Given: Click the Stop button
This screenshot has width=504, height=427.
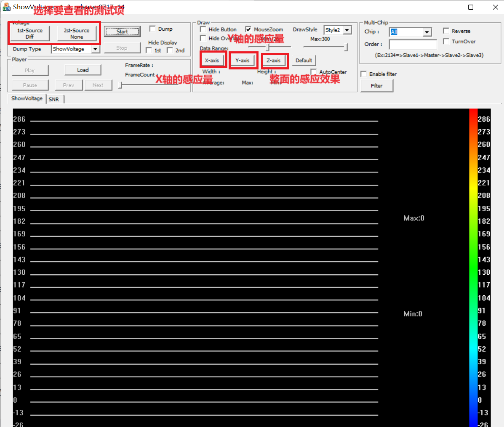Looking at the screenshot, I should 122,48.
